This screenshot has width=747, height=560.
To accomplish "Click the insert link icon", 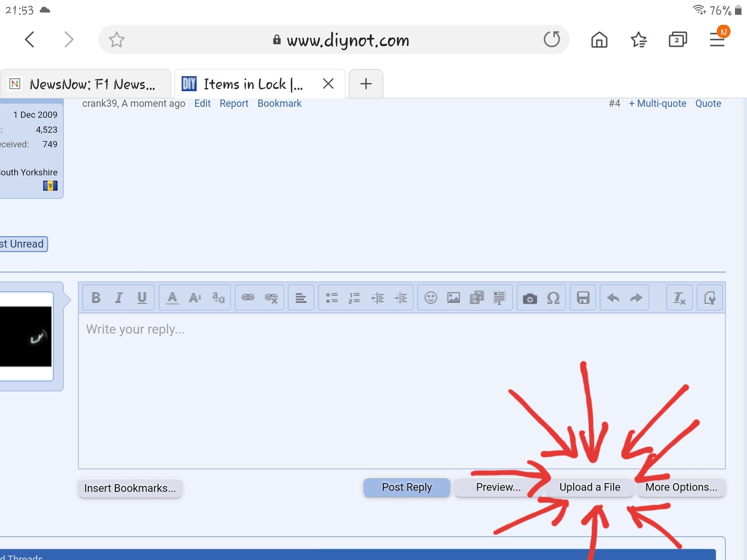I will (x=248, y=298).
